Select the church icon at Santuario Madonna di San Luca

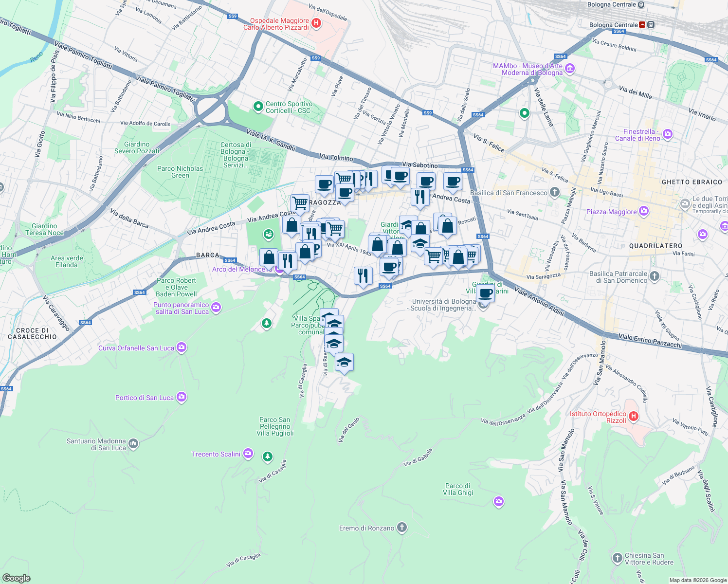click(x=134, y=443)
